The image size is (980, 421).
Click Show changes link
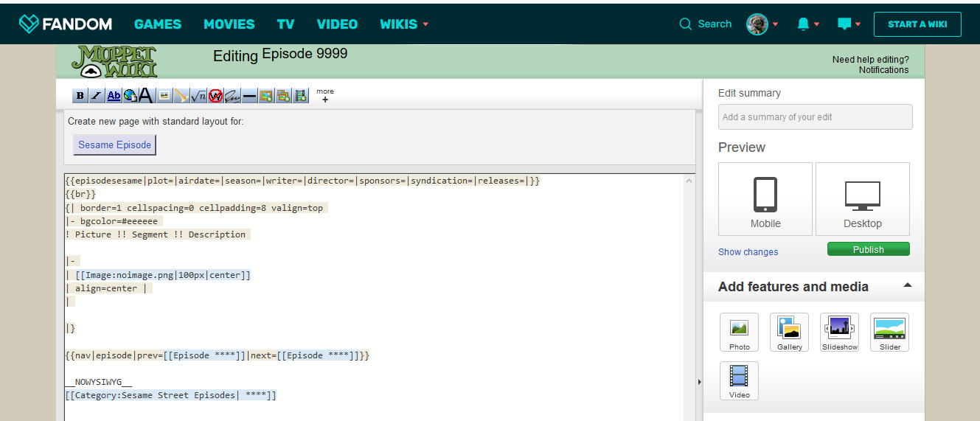(x=748, y=252)
